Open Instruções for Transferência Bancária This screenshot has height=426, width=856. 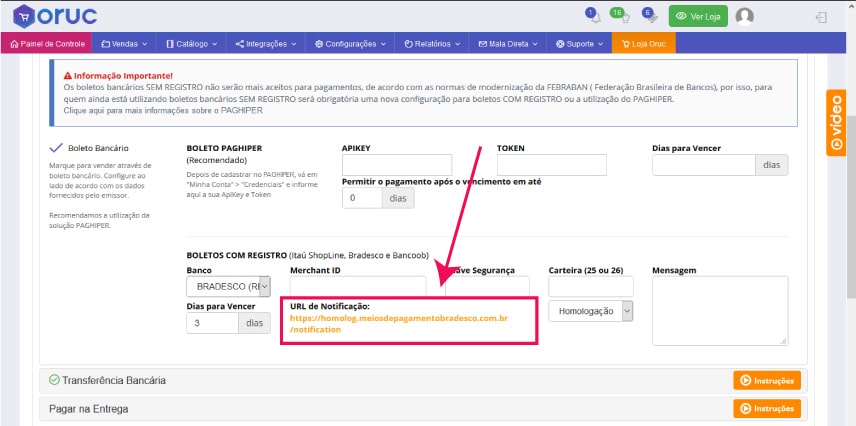click(x=767, y=380)
